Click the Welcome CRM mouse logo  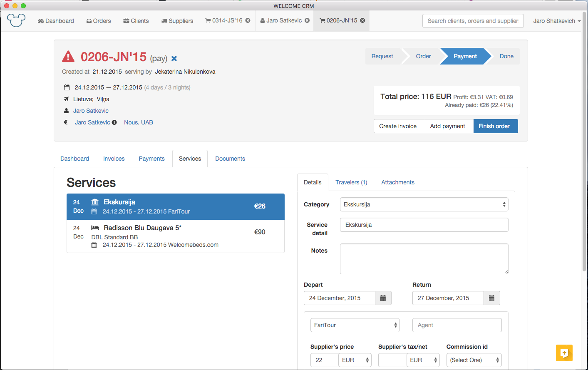[x=16, y=20]
